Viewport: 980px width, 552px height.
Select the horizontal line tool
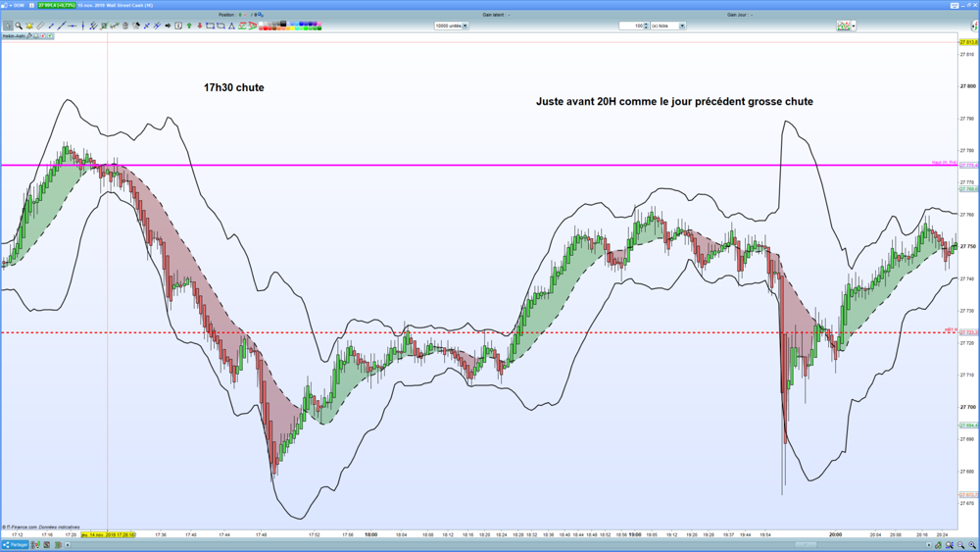(73, 25)
